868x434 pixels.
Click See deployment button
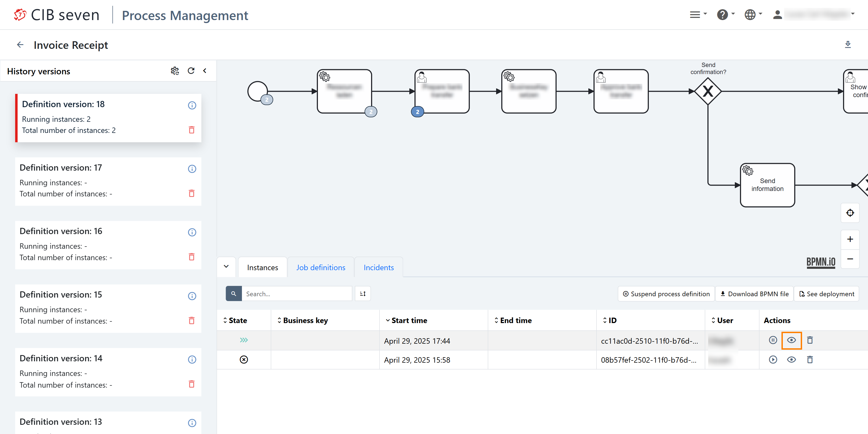point(826,293)
